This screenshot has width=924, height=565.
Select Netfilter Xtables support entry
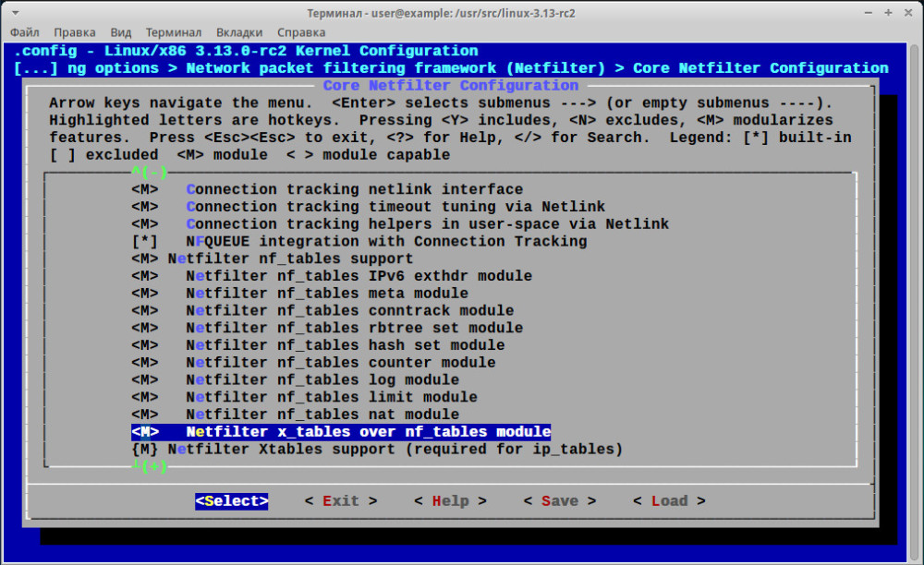pyautogui.click(x=395, y=450)
